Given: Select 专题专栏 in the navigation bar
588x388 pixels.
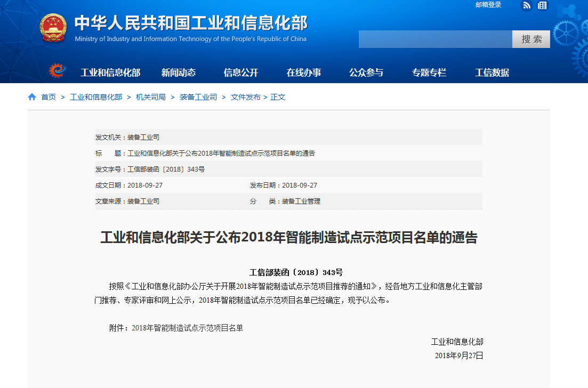Looking at the screenshot, I should [x=429, y=73].
